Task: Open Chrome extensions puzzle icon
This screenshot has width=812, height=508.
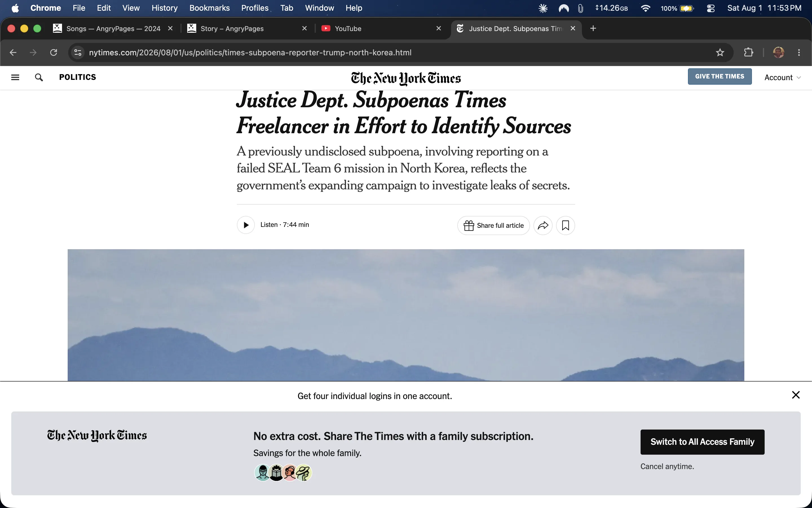Action: 748,52
